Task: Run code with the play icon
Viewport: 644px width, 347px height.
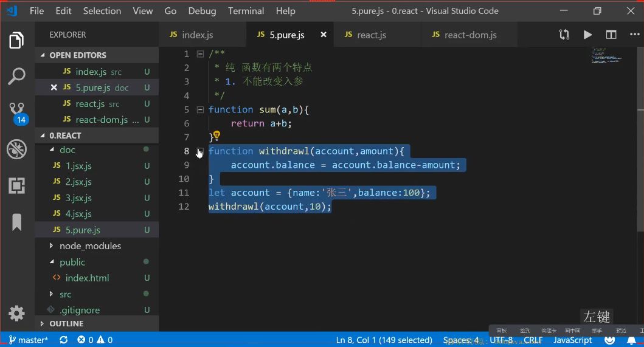Action: [x=587, y=35]
